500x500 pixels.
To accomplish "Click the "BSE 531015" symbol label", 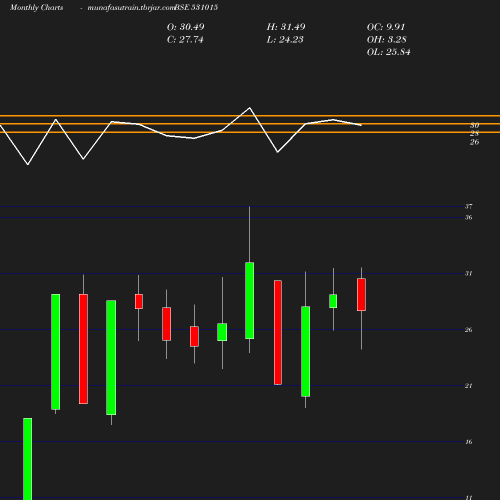I will tap(196, 7).
